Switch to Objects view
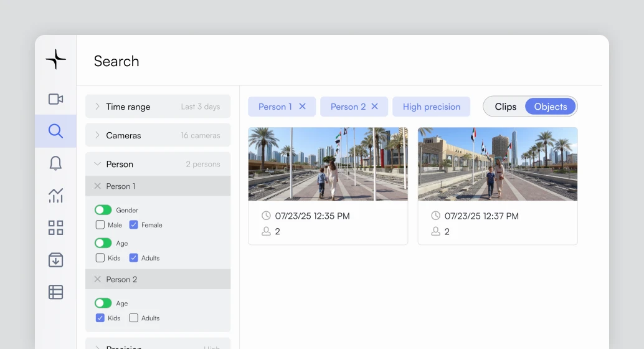The image size is (644, 349). click(x=551, y=107)
